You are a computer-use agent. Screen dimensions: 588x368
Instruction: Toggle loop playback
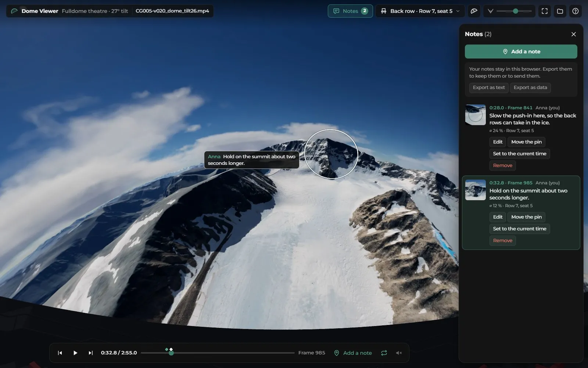(384, 353)
